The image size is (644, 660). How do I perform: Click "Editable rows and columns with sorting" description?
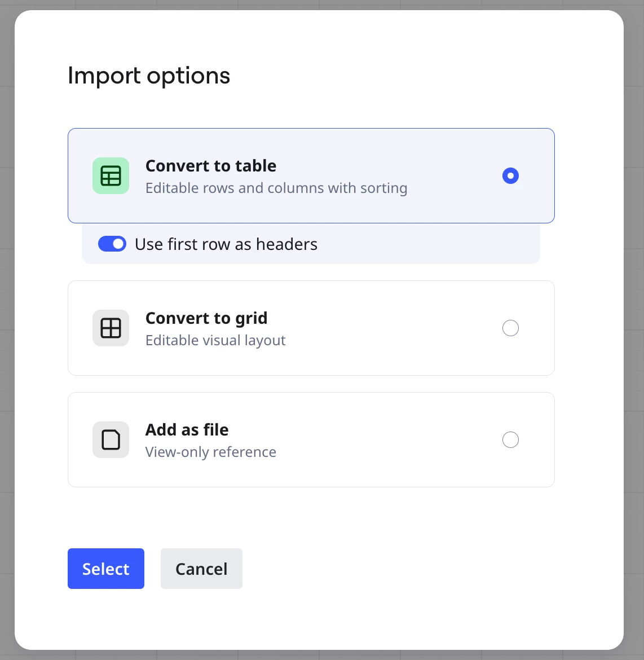click(x=276, y=188)
